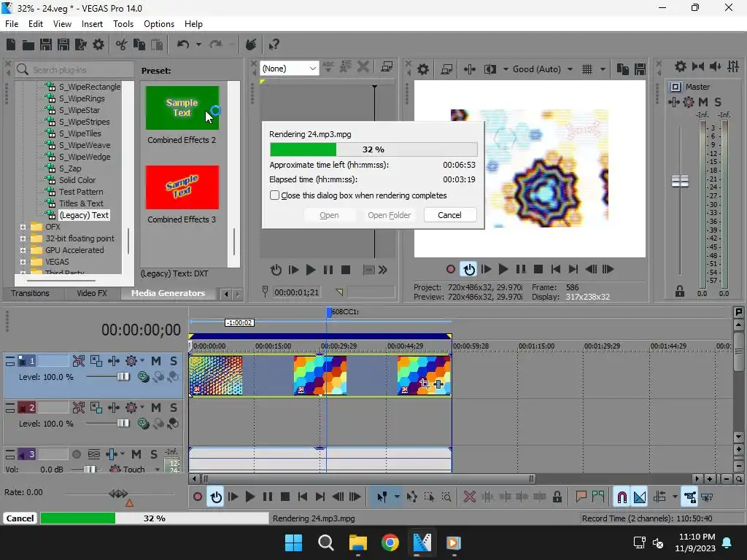Click the New project icon in toolbar
The image size is (747, 560).
point(10,44)
